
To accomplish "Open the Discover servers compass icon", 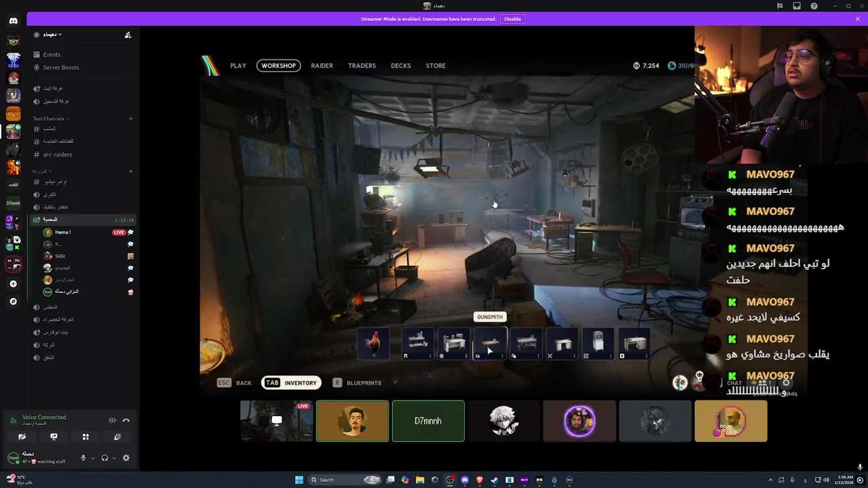I will [13, 301].
